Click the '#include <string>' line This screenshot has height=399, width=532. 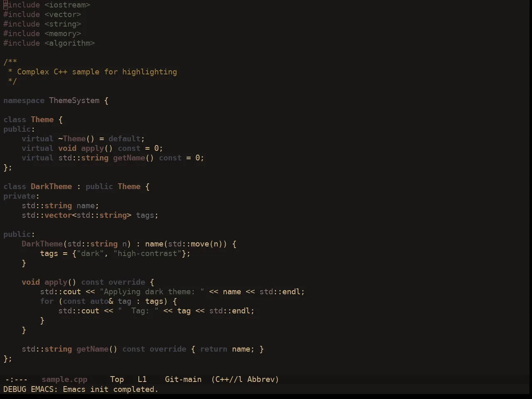point(42,24)
